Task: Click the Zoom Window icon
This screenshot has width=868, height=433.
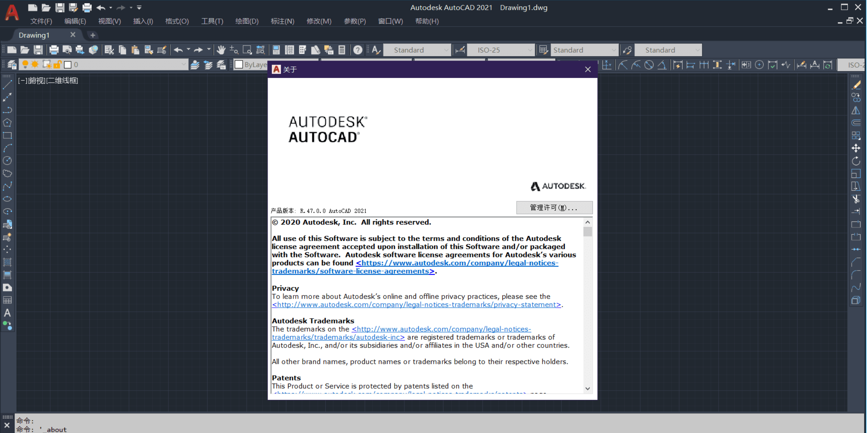Action: click(247, 50)
